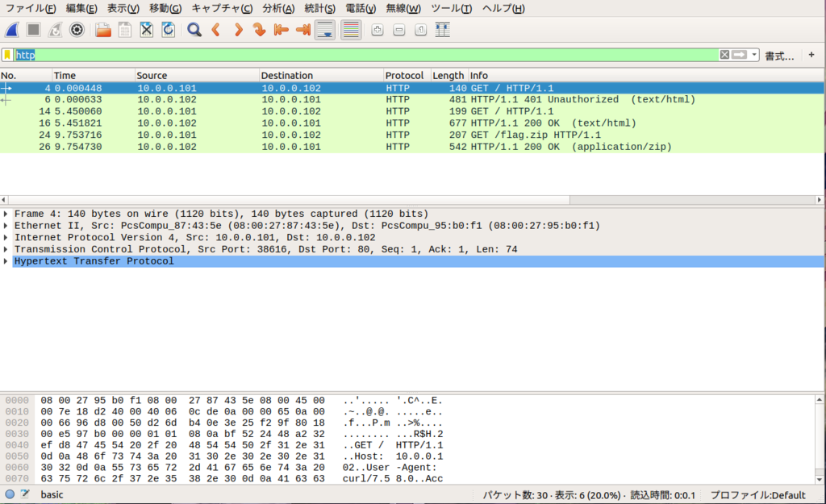Open a capture file via the folder icon
The width and height of the screenshot is (826, 504).
point(103,30)
